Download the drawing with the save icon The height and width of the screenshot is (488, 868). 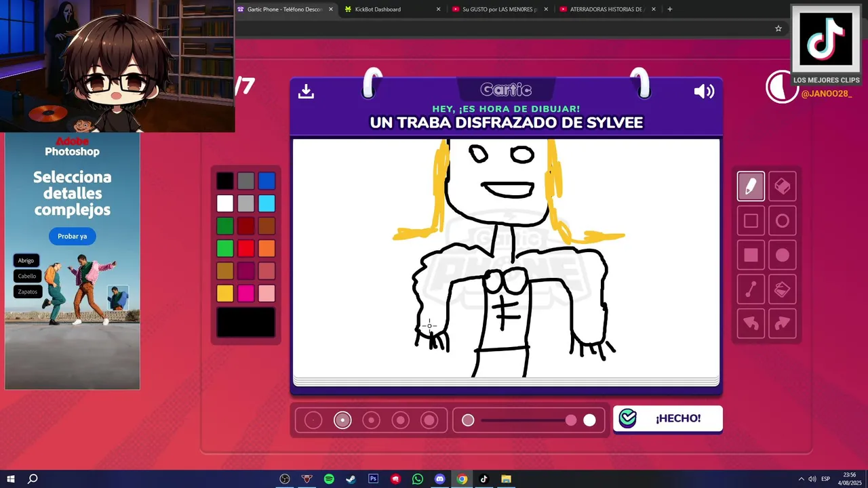tap(306, 91)
